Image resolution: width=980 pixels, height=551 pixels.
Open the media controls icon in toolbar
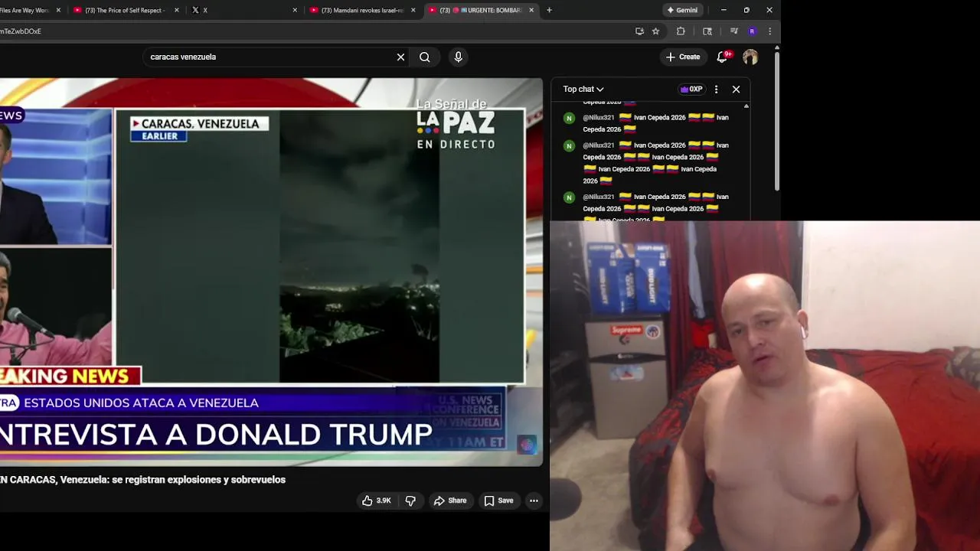pyautogui.click(x=733, y=31)
